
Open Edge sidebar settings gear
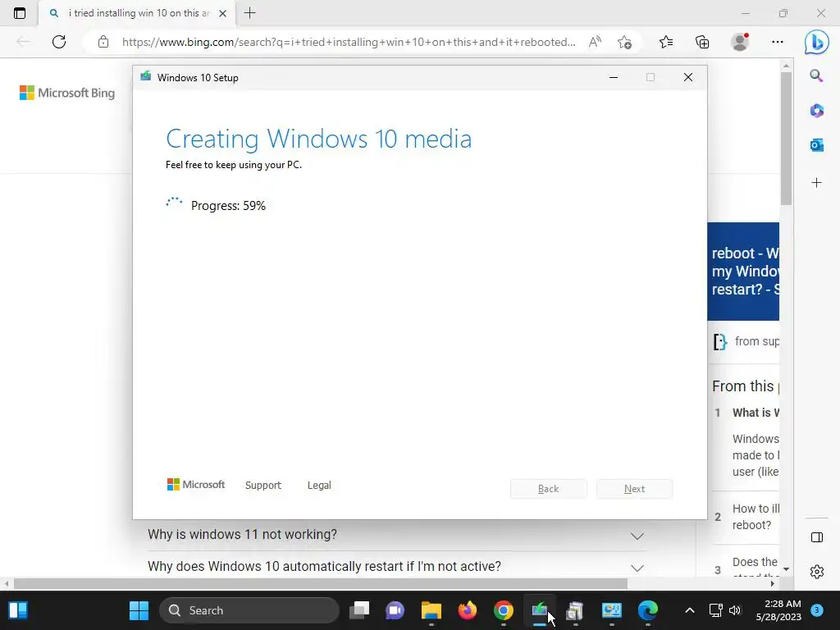[817, 572]
